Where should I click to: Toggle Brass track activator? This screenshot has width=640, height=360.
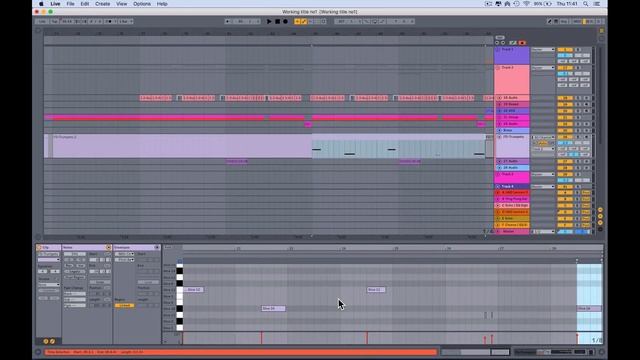(565, 131)
